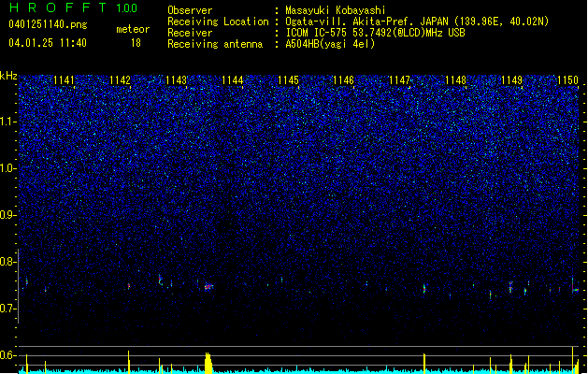
Task: Click the 0.6 kHz frequency axis label
Action: [8, 355]
